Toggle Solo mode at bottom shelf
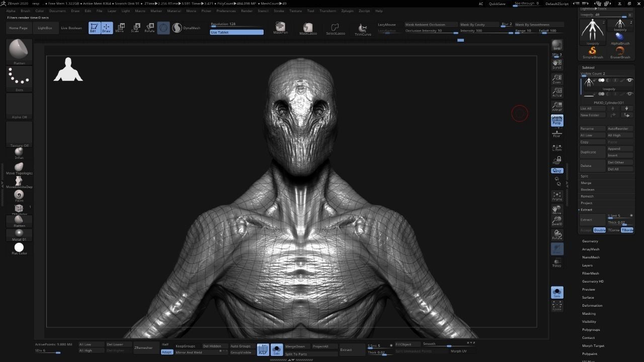 tap(276, 350)
